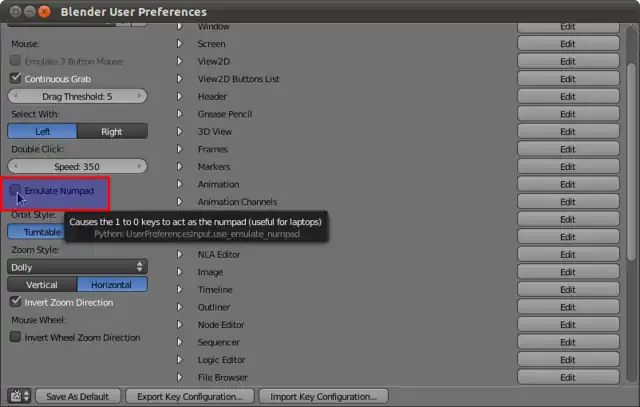
Task: Click Edit button for View2D row
Action: [x=568, y=61]
